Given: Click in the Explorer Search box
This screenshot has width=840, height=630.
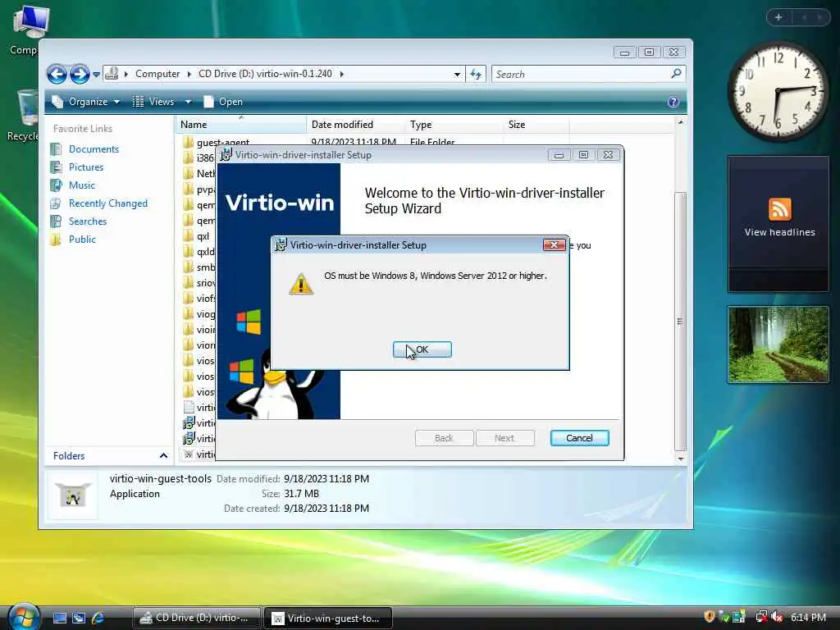Looking at the screenshot, I should [582, 75].
